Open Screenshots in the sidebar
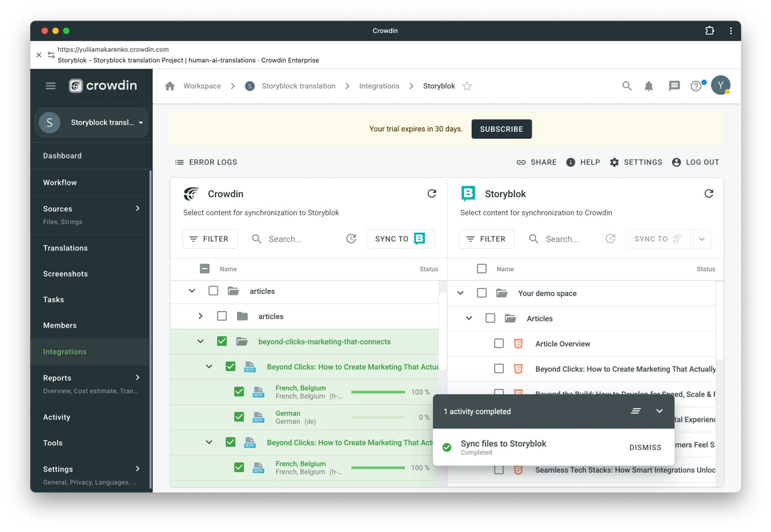 pyautogui.click(x=65, y=274)
